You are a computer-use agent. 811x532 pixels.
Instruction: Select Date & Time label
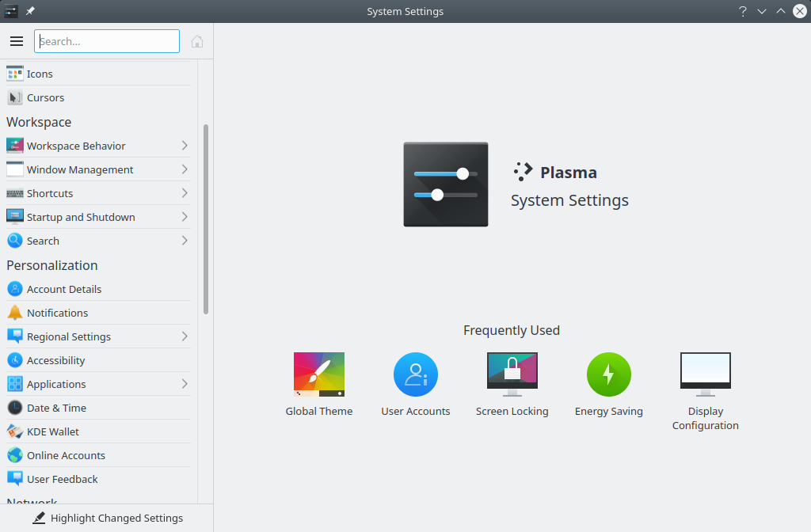[x=56, y=408]
